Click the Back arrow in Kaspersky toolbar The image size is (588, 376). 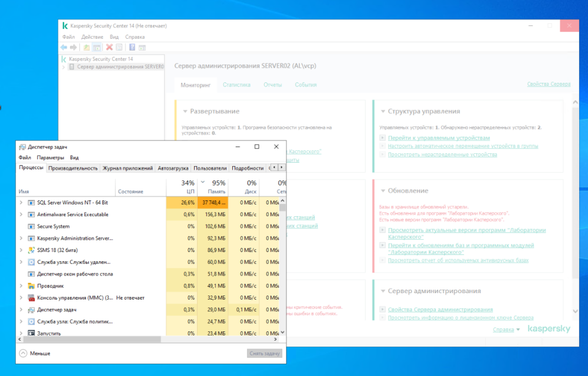click(x=64, y=47)
